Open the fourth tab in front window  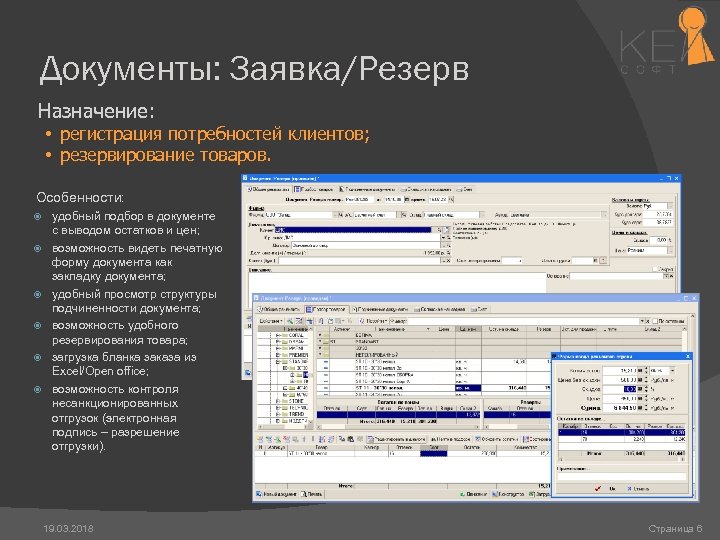pos(440,309)
